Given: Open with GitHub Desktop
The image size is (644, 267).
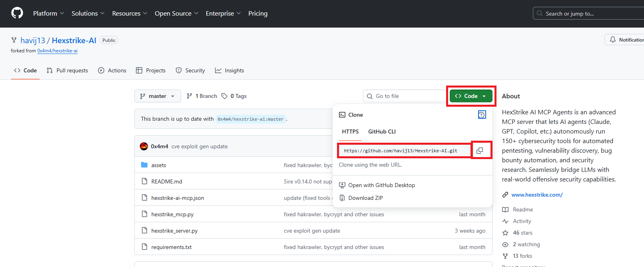Looking at the screenshot, I should (381, 185).
